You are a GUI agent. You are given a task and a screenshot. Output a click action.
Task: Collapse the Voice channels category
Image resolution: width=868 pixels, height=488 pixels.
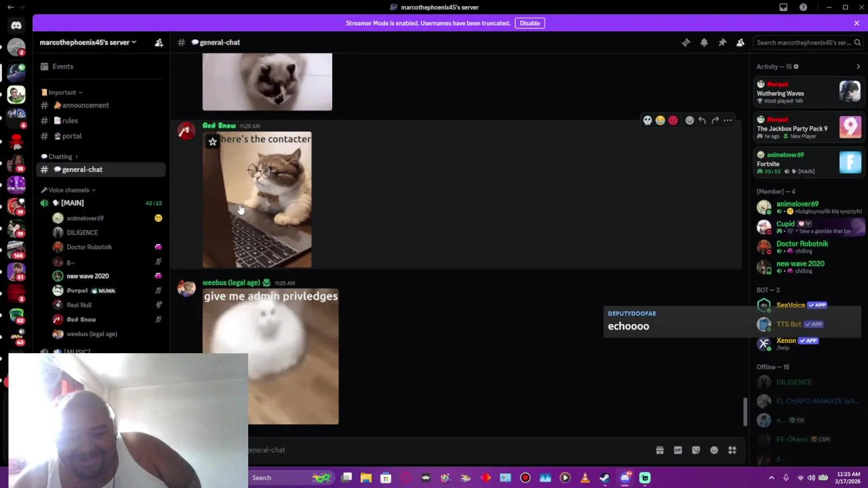[68, 190]
